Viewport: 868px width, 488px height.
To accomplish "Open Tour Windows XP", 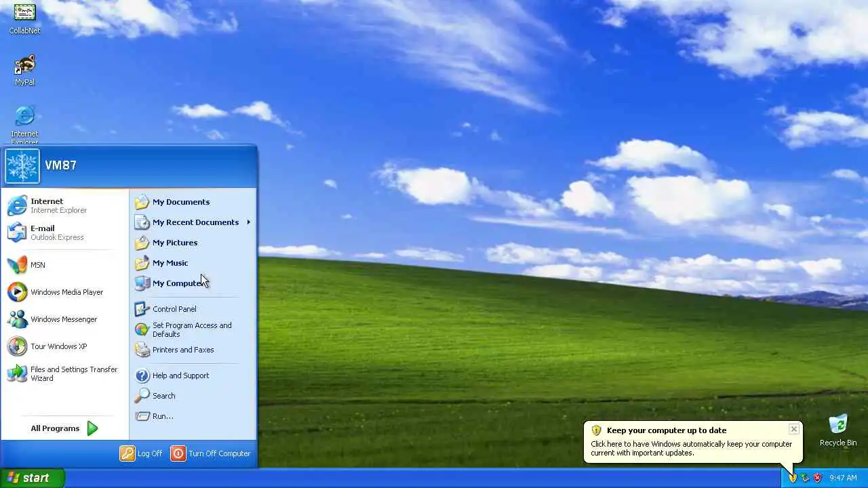I will (65, 346).
